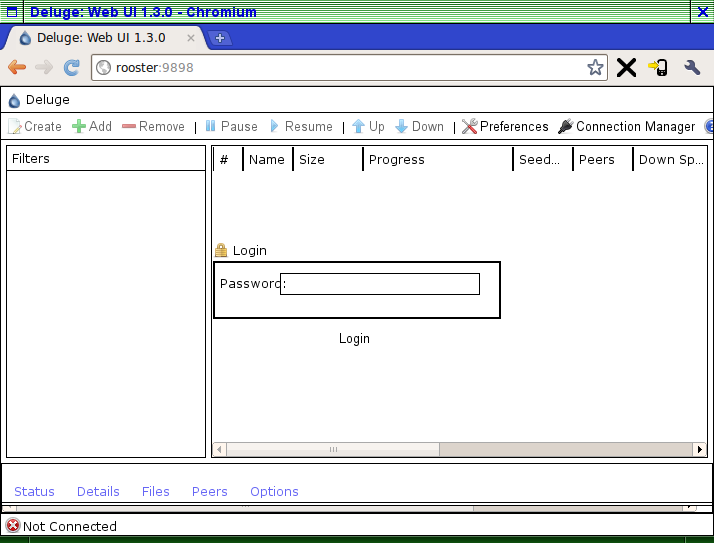The width and height of the screenshot is (714, 543).
Task: Click the Login button below the password box
Action: pos(354,338)
